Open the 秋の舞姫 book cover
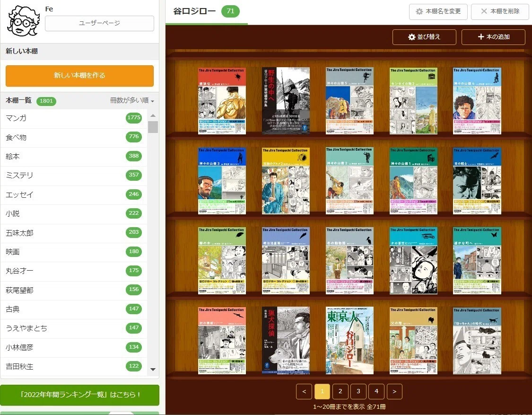Viewport: 532px width, 415px height. click(x=222, y=341)
